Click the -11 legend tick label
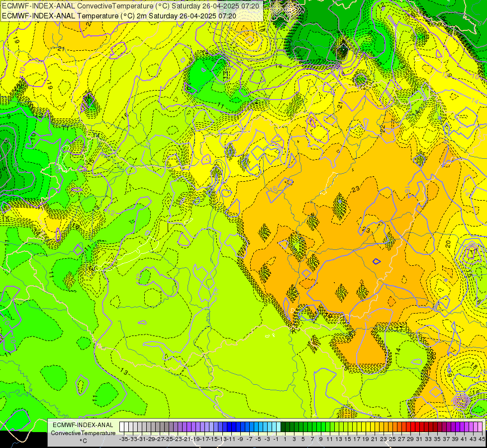 pos(231,440)
